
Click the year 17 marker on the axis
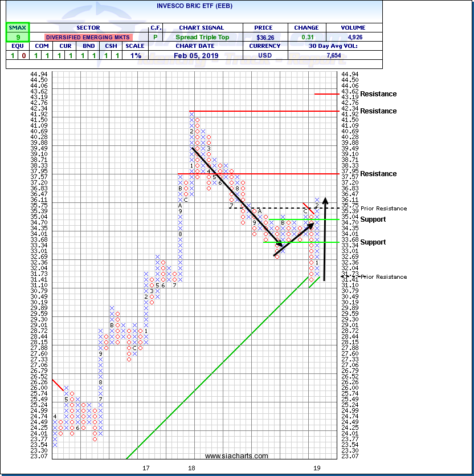[146, 468]
